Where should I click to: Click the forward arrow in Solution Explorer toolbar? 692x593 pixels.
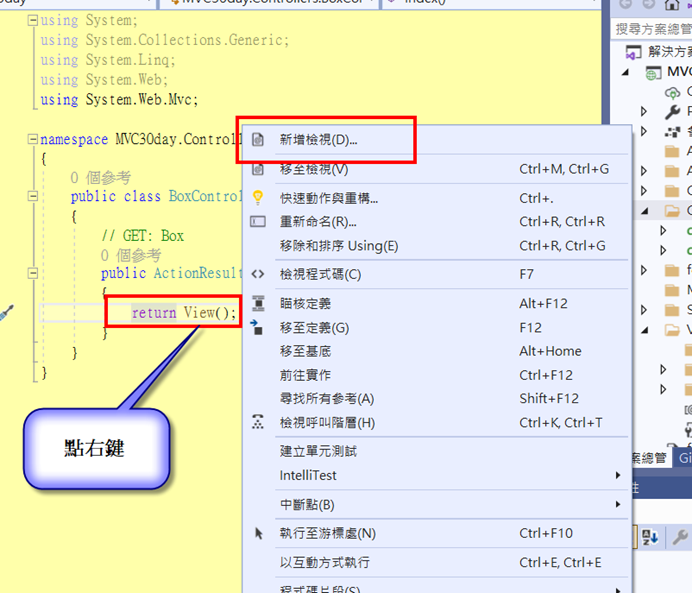tap(648, 4)
